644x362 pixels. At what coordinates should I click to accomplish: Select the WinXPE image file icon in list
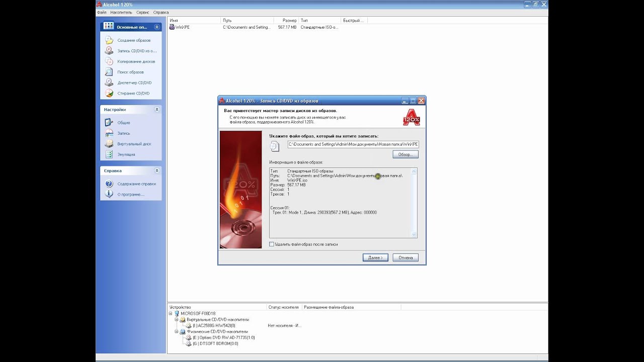(172, 27)
